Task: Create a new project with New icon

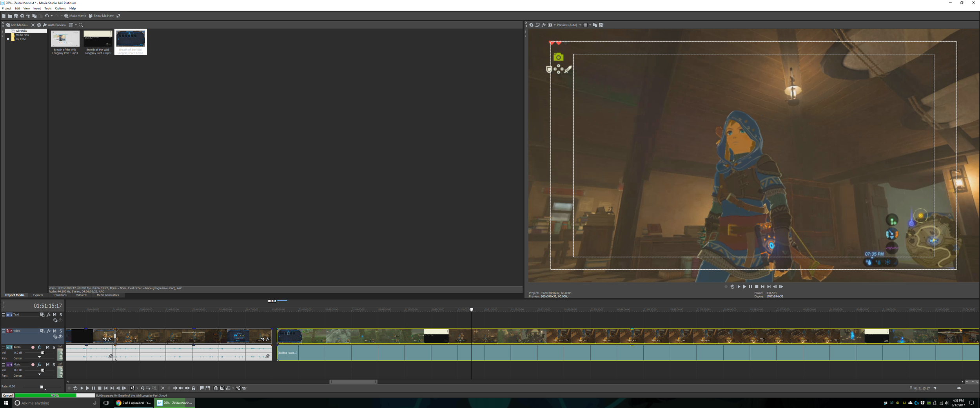Action: (4, 16)
